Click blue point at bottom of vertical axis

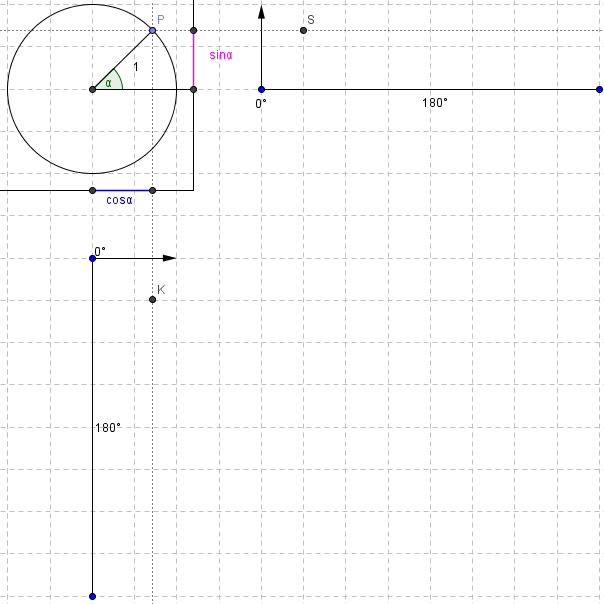pos(92,596)
